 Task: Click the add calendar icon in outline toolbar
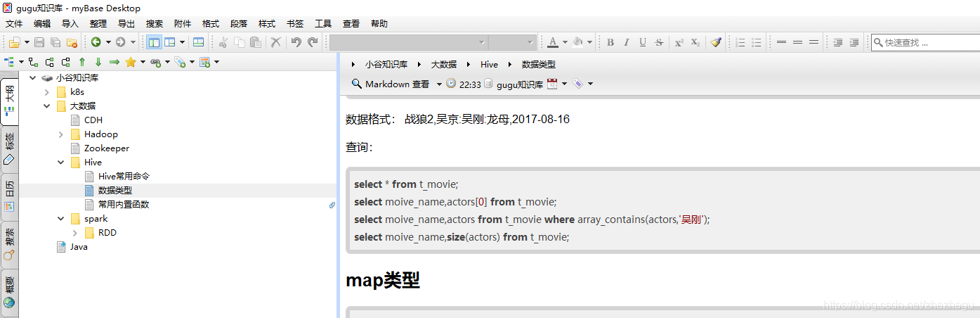coord(204,62)
